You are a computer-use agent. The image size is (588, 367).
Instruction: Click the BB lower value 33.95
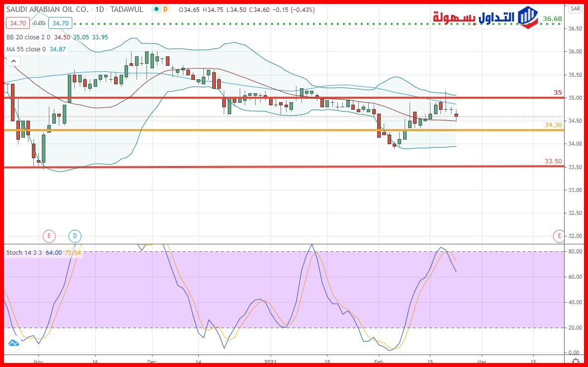pos(100,37)
